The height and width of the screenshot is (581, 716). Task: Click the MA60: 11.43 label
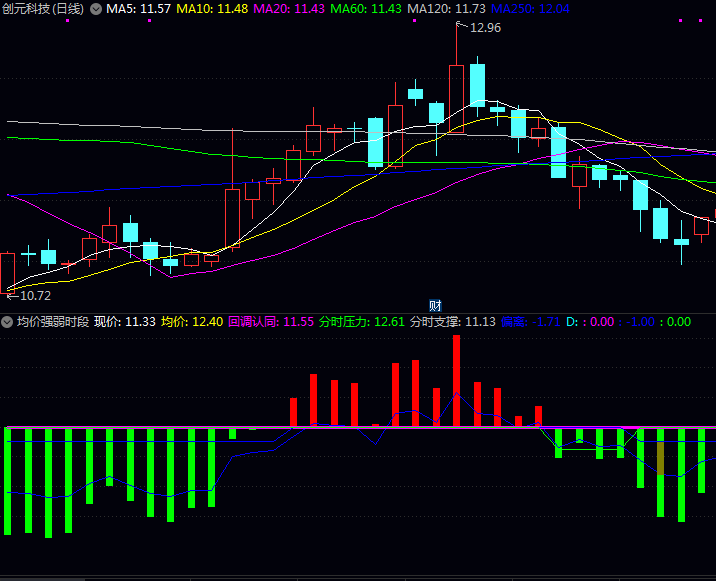[x=366, y=9]
